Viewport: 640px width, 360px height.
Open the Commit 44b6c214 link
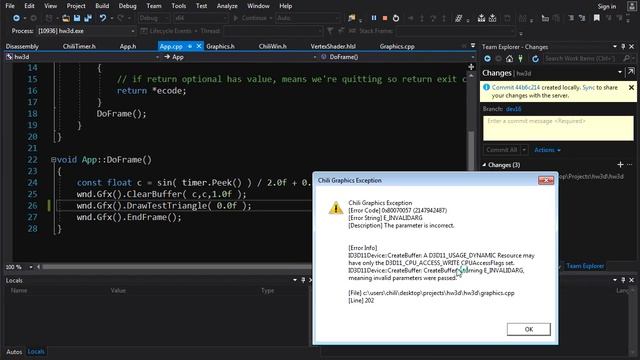point(516,87)
